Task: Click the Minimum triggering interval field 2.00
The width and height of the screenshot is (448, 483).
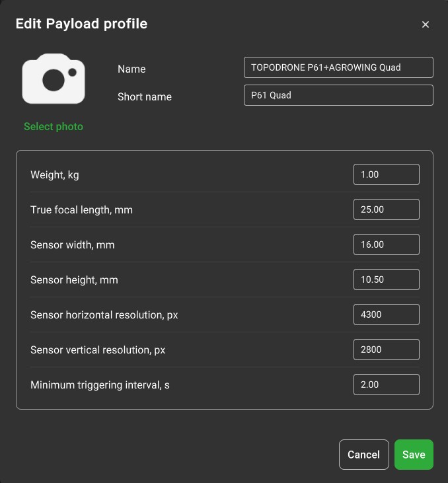Action: (x=386, y=385)
